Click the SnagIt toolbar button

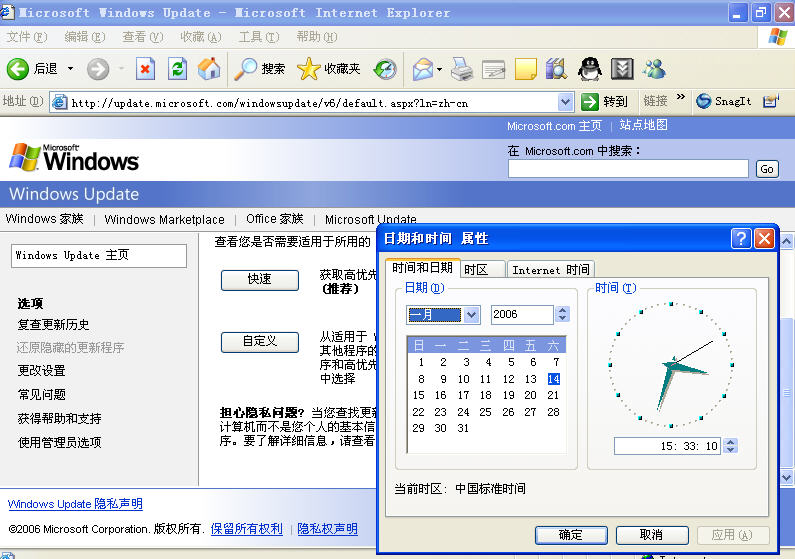[723, 101]
